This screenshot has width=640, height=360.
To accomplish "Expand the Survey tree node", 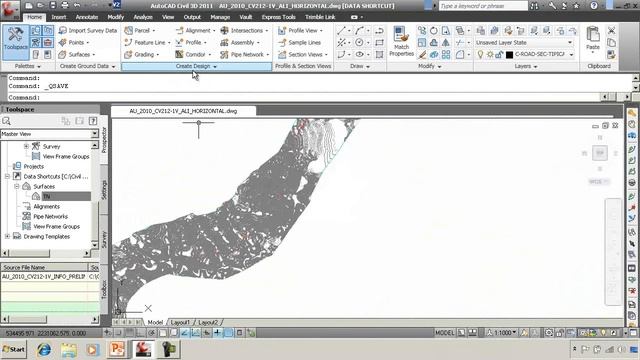I will pyautogui.click(x=26, y=146).
